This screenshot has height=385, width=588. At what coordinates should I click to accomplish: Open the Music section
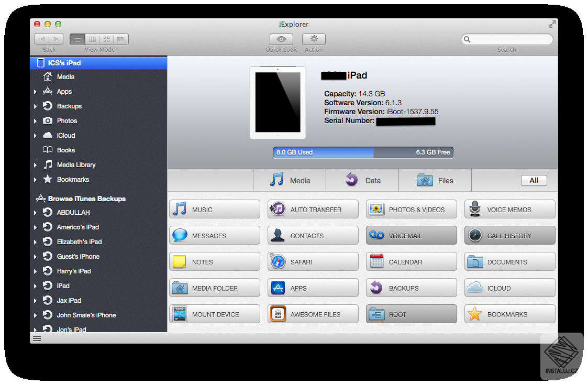[x=214, y=209]
